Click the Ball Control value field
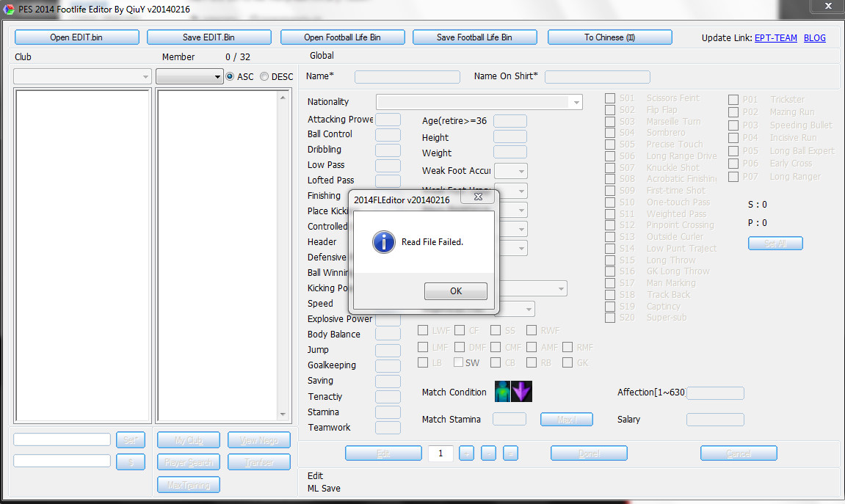Screen dimensions: 845x504 coord(388,134)
